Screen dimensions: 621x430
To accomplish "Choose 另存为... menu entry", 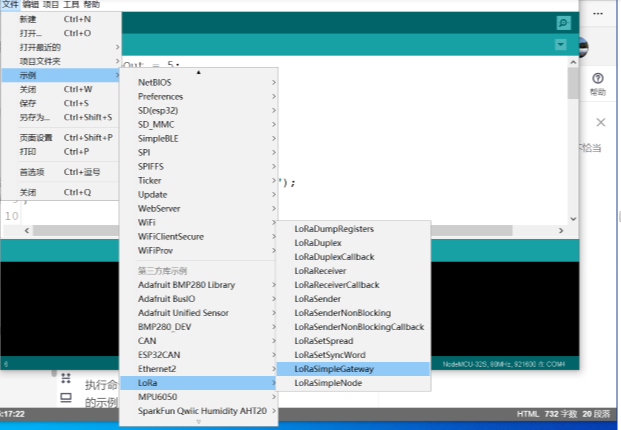I will click(x=61, y=118).
